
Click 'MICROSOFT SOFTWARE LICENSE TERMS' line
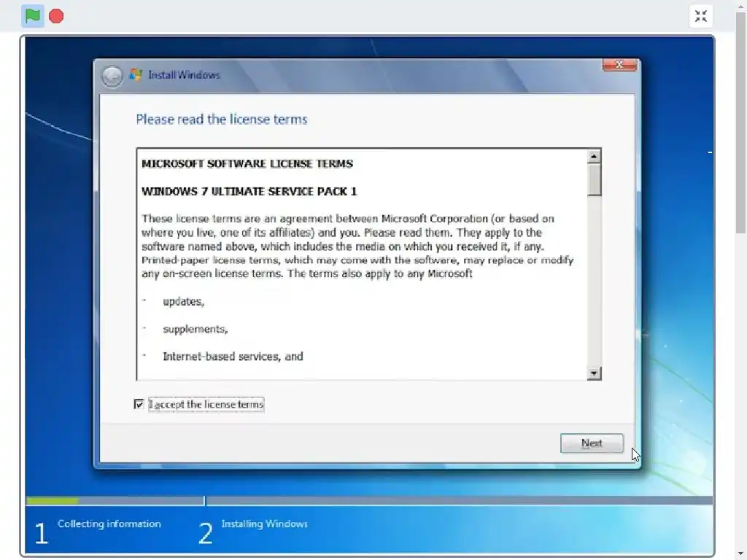pyautogui.click(x=247, y=164)
